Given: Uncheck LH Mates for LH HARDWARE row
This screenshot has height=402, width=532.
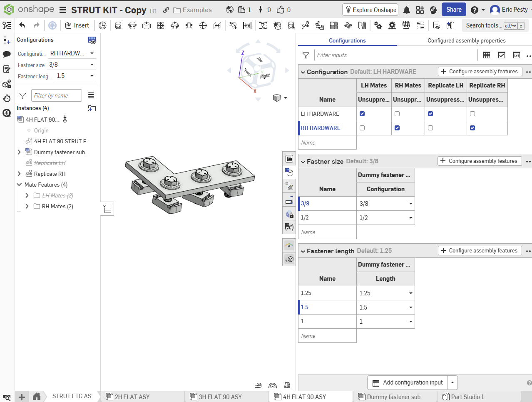Looking at the screenshot, I should tap(362, 114).
